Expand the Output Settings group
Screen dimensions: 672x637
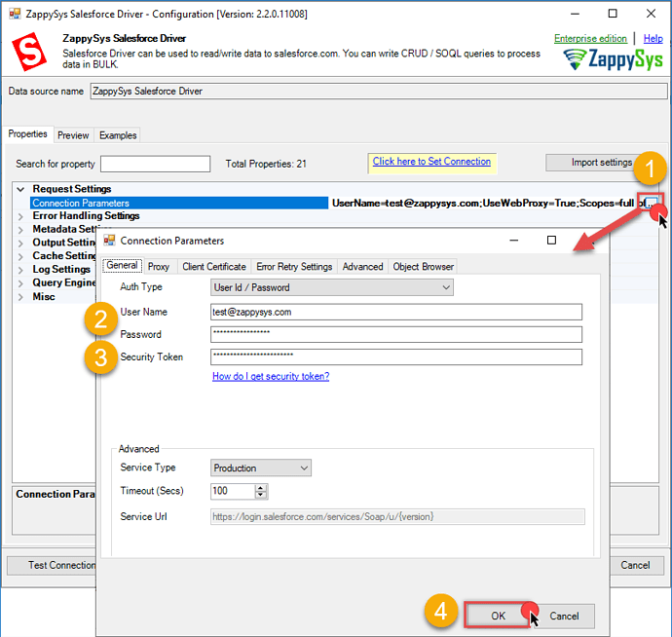[x=20, y=244]
